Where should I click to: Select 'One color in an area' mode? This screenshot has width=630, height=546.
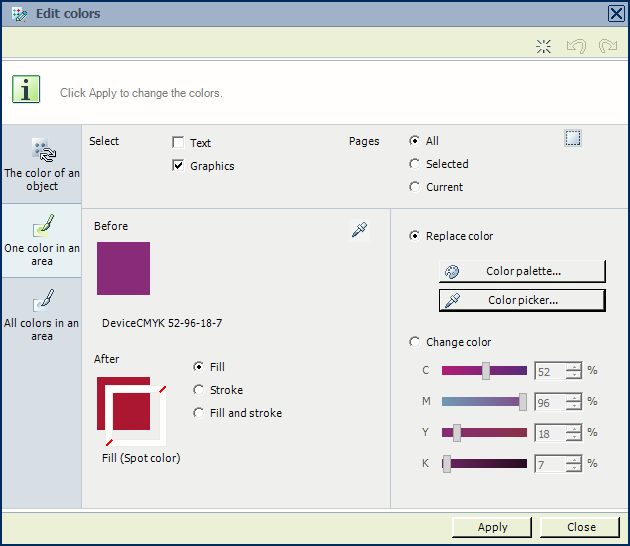(x=42, y=240)
